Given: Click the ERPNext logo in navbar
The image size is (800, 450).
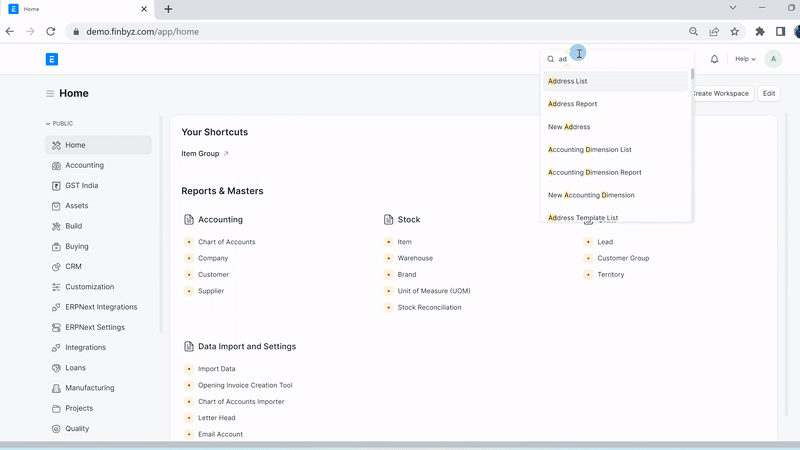Looking at the screenshot, I should coord(52,59).
